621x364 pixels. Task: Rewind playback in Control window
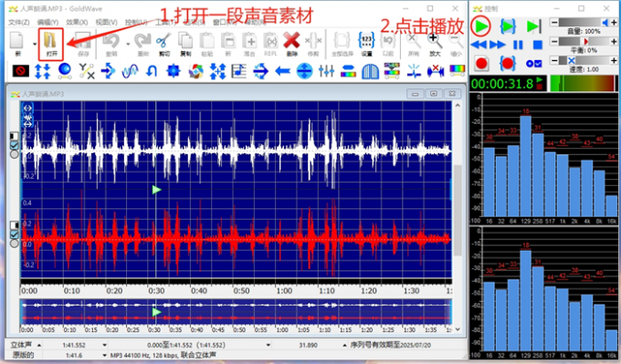tap(479, 45)
